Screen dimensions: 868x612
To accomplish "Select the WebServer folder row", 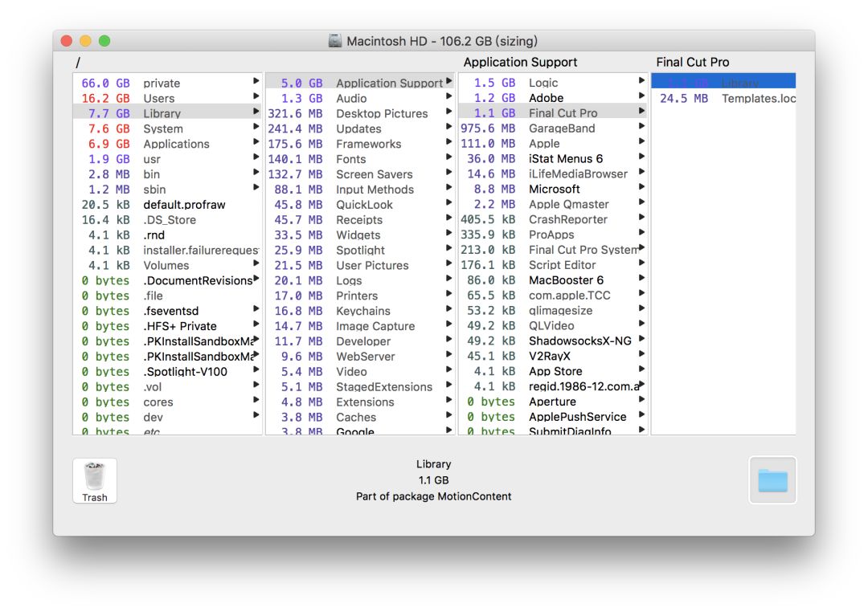I will (360, 357).
